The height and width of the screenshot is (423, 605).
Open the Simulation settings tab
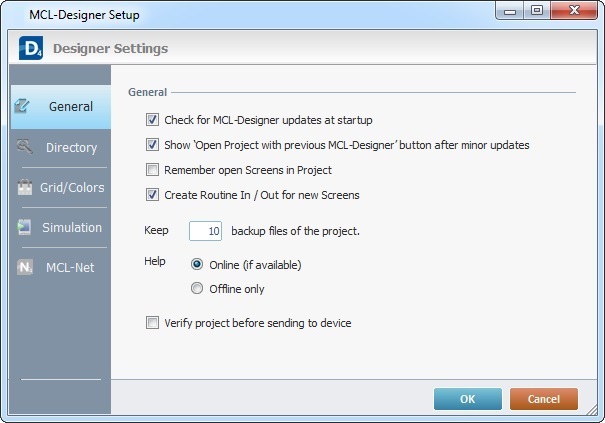click(72, 228)
